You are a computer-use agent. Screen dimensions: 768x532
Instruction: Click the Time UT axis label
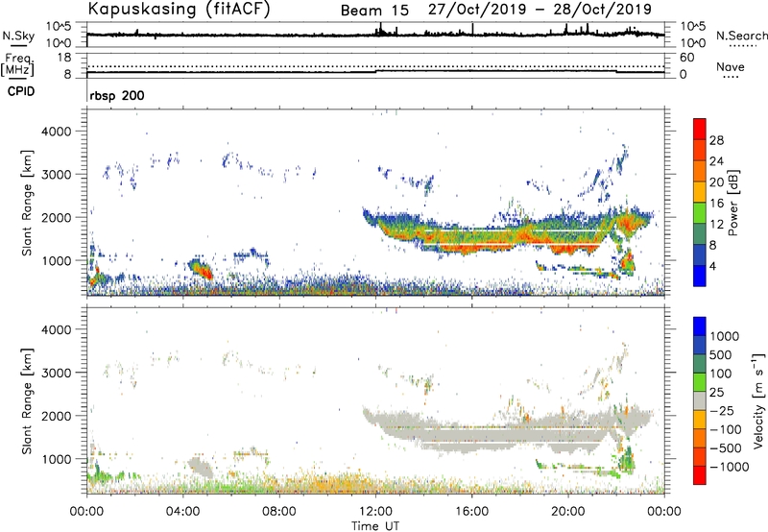click(x=375, y=526)
